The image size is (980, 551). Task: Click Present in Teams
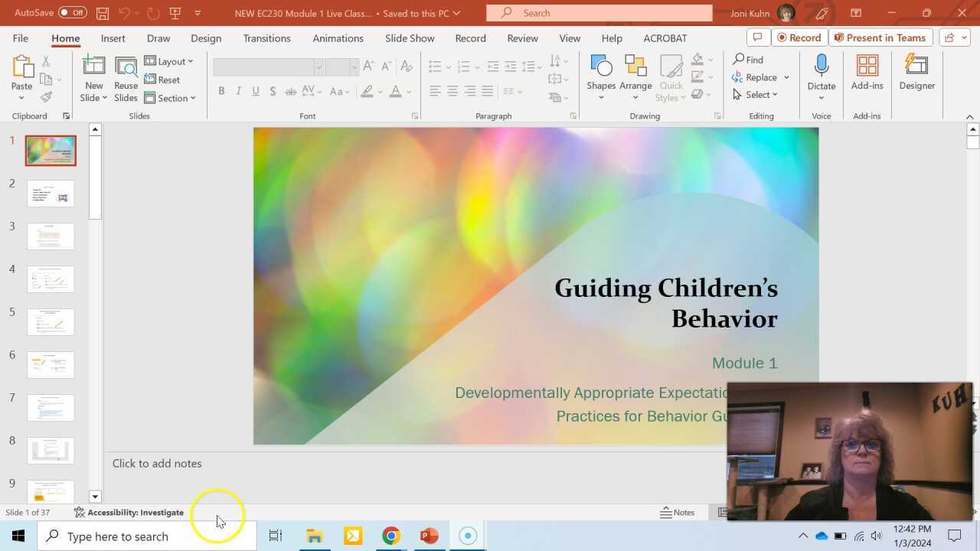(x=880, y=37)
